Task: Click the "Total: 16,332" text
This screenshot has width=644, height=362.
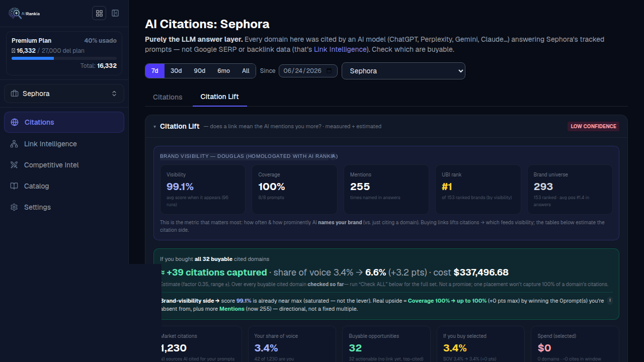Action: pos(99,66)
